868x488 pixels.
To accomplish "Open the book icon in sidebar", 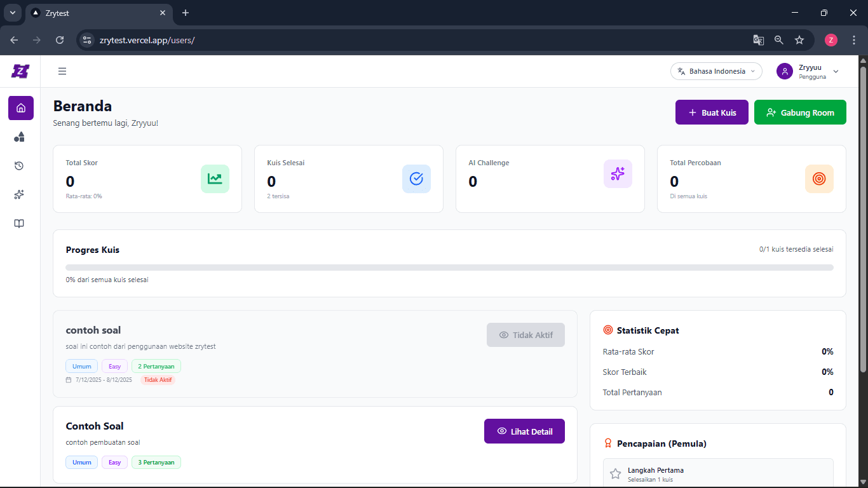I will click(x=20, y=224).
